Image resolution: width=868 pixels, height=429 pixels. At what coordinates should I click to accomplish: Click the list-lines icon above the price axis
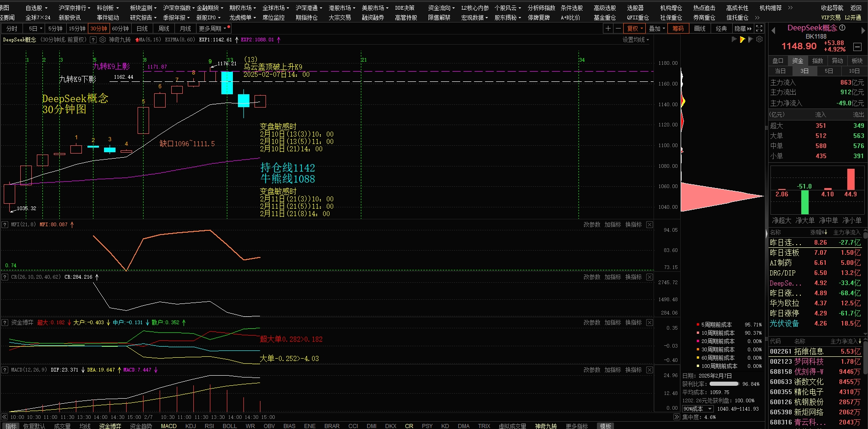point(734,40)
